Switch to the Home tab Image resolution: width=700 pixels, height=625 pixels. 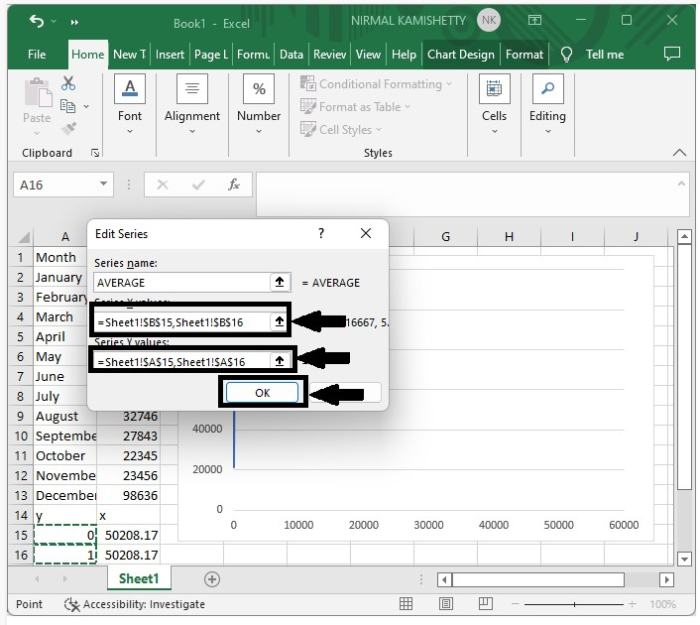88,54
